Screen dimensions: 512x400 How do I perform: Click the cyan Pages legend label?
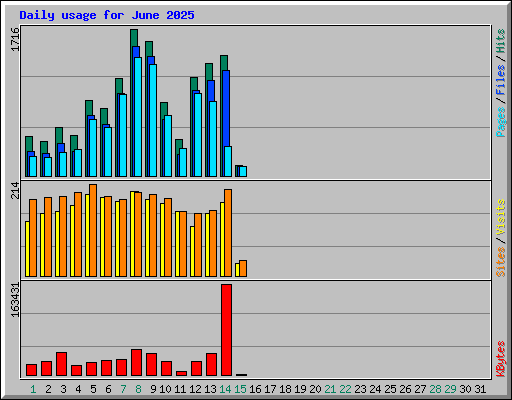(501, 122)
